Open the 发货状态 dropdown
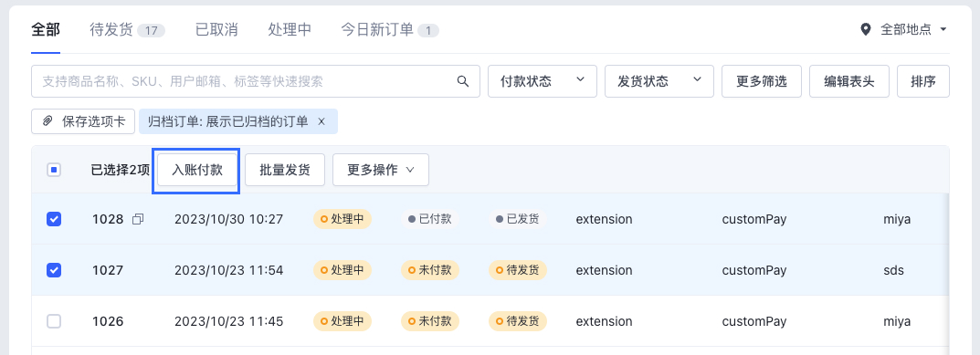This screenshot has width=980, height=355. [659, 81]
